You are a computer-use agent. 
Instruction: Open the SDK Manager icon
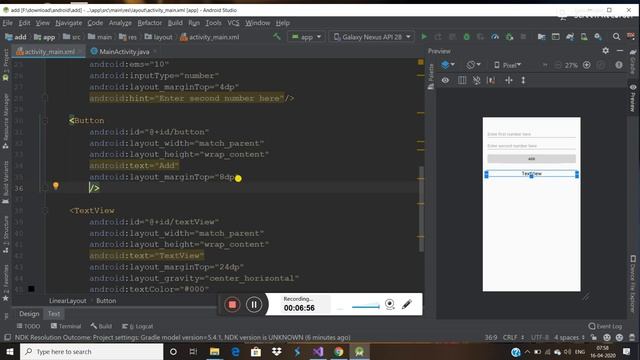click(x=598, y=37)
